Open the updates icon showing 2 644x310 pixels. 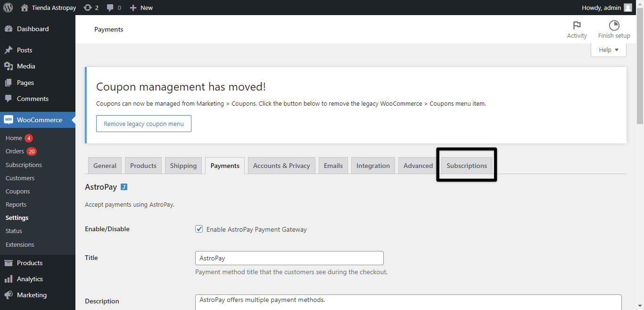click(x=88, y=8)
